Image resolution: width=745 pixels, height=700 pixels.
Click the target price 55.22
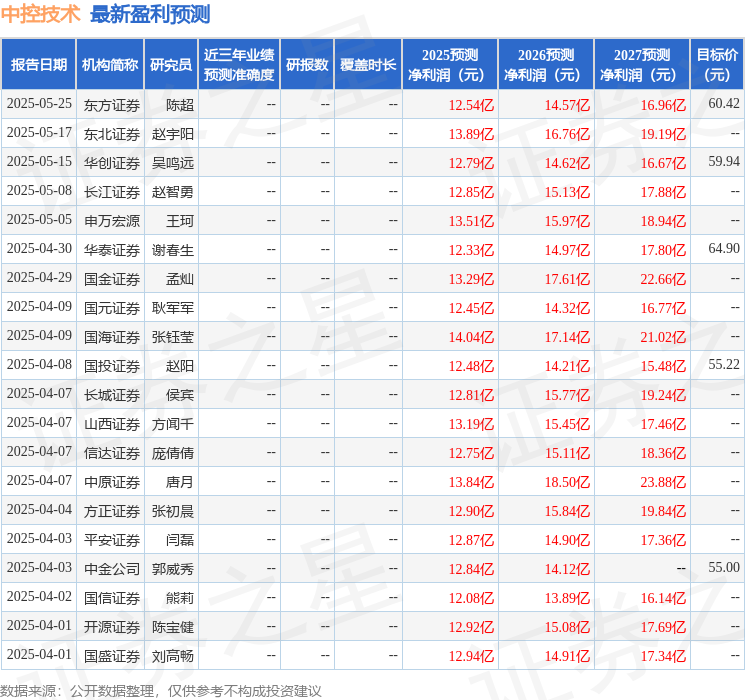point(724,364)
